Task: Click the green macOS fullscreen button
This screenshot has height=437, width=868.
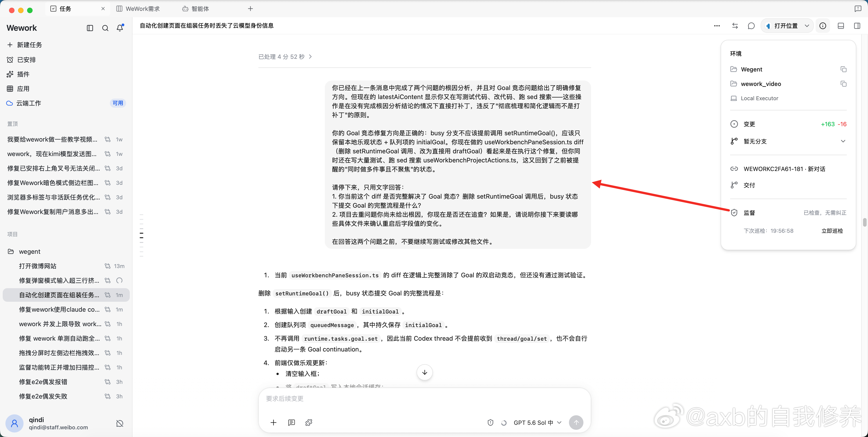Action: 30,10
